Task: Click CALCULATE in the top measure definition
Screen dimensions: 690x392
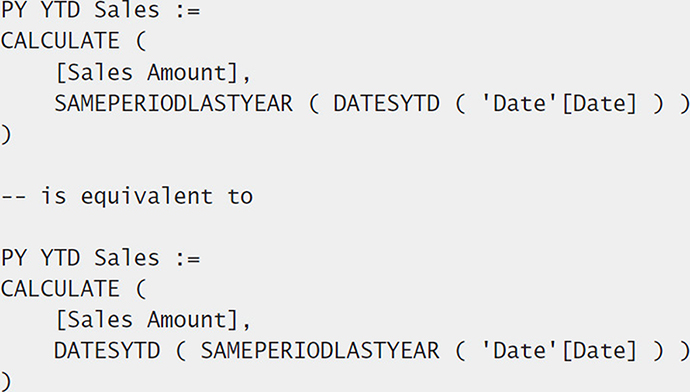Action: (60, 41)
